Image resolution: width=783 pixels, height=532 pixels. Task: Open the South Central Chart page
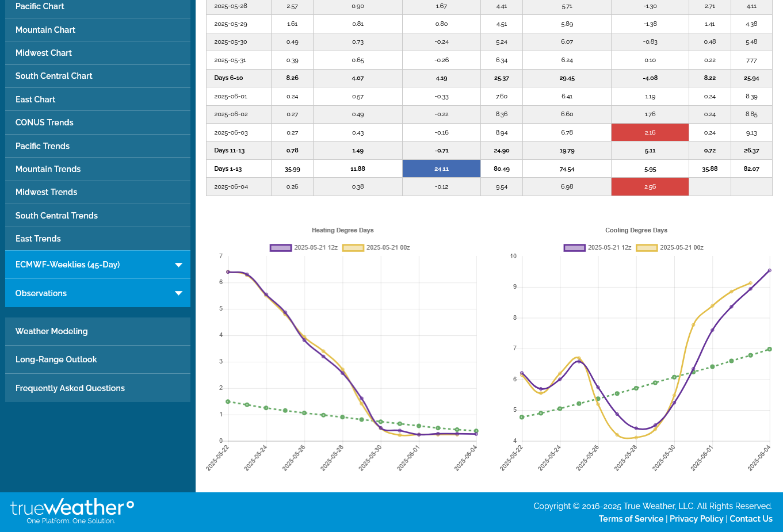click(54, 76)
